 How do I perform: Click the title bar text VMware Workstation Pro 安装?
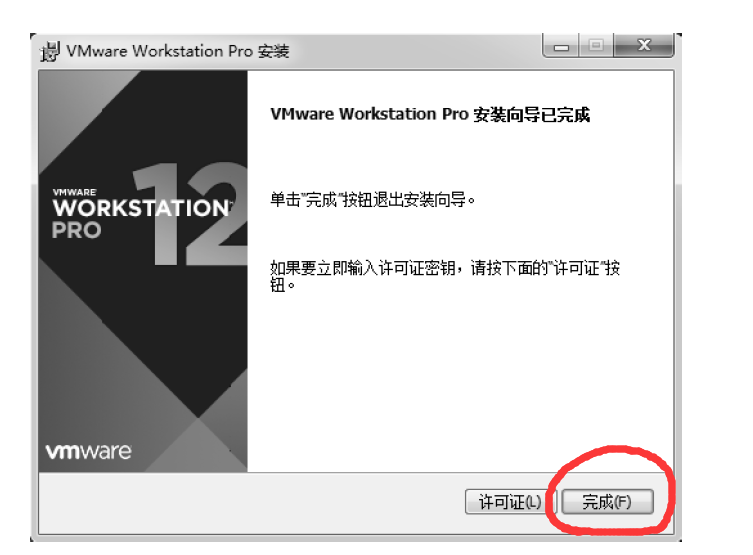tap(178, 51)
